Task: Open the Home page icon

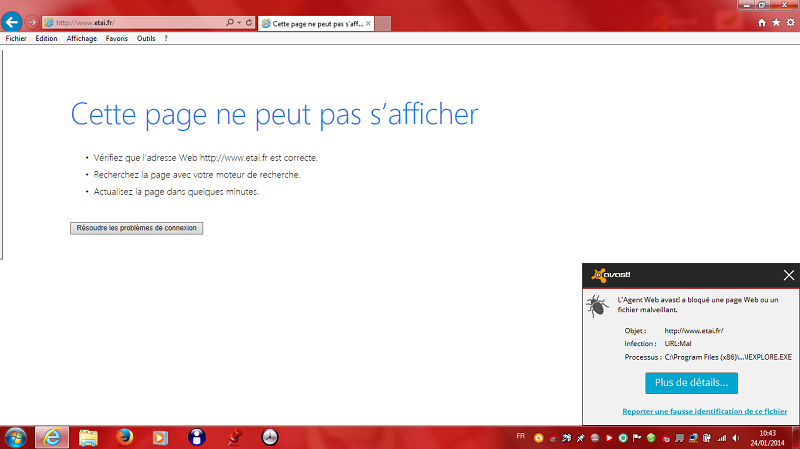Action: [x=762, y=22]
